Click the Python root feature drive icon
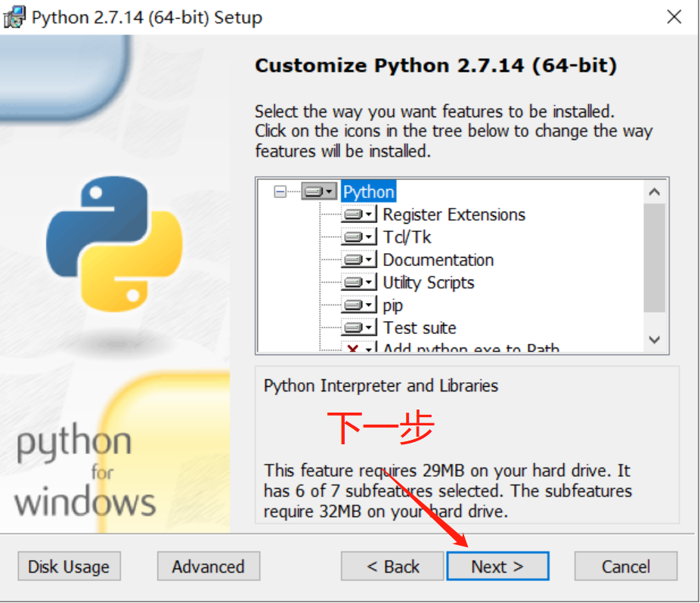 (318, 192)
